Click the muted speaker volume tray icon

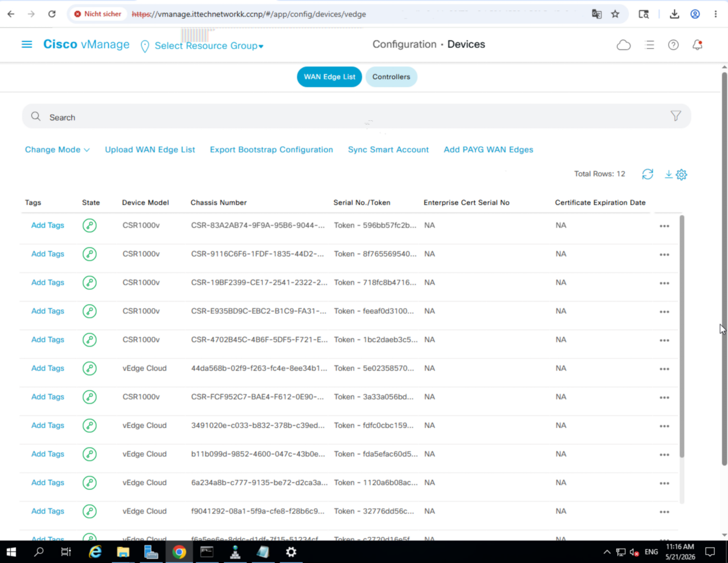click(x=634, y=552)
